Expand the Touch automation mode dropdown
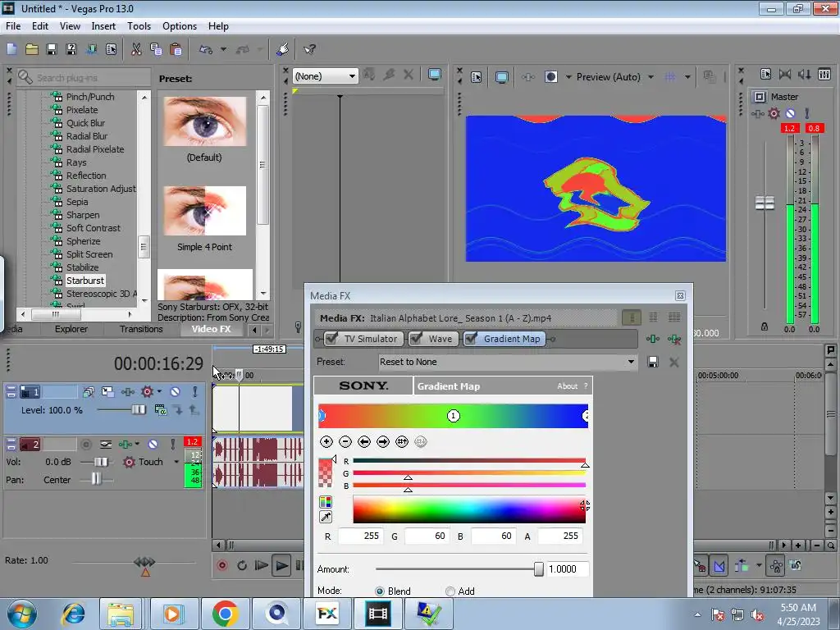Viewport: 840px width, 630px height. pos(177,462)
